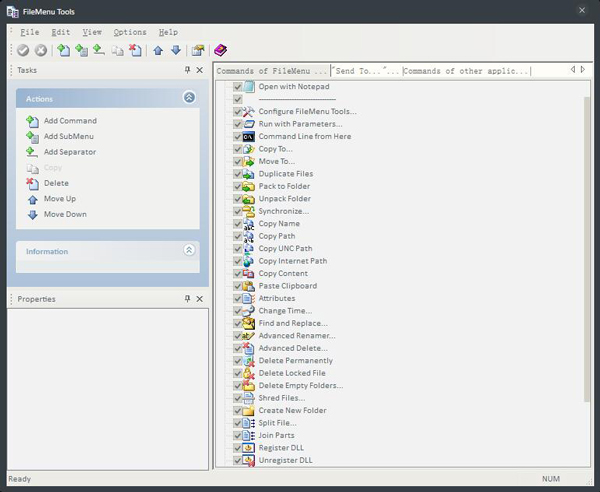Select the Change Time command
Screen dimensions: 600x492
tap(285, 311)
